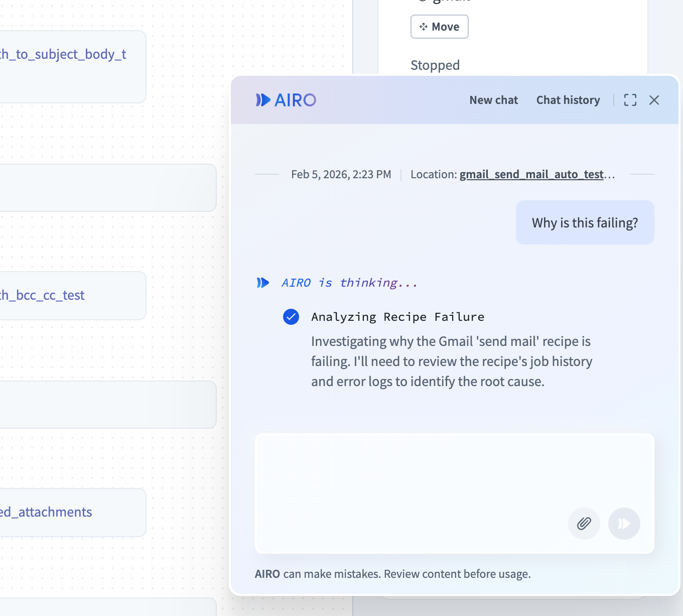Open the recipe ending in ed_attachments
The height and width of the screenshot is (616, 683).
tap(73, 513)
